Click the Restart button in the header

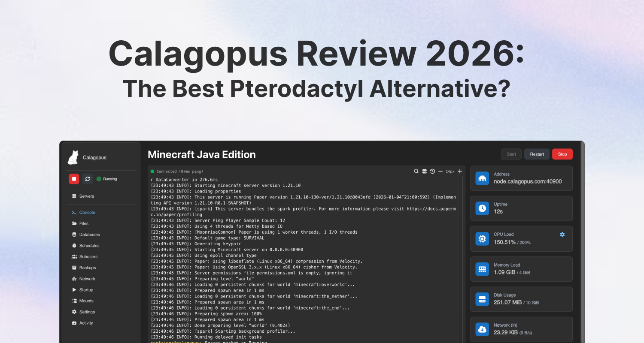coord(537,154)
